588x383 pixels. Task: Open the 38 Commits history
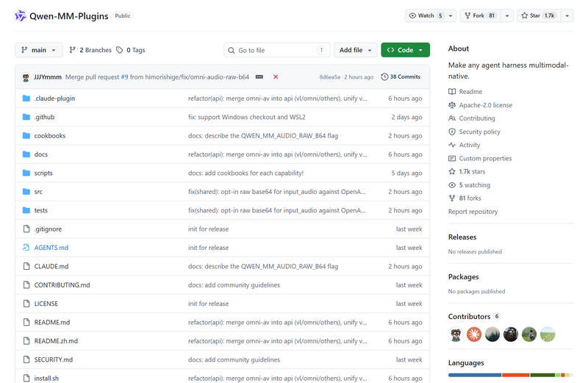(401, 76)
